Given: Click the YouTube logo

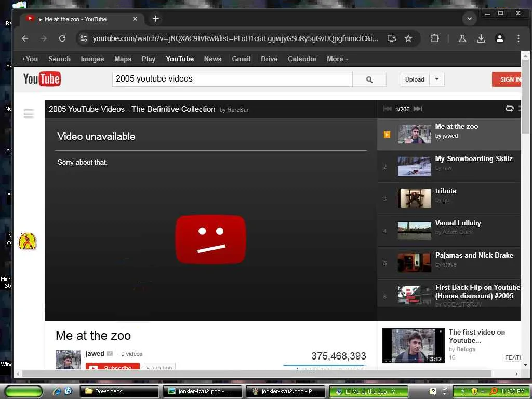Looking at the screenshot, I should click(42, 79).
